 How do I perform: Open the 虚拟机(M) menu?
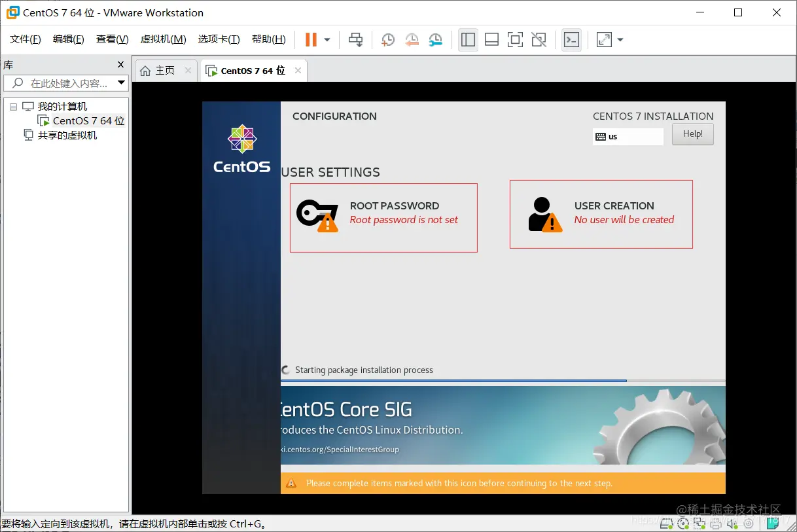[x=164, y=39]
